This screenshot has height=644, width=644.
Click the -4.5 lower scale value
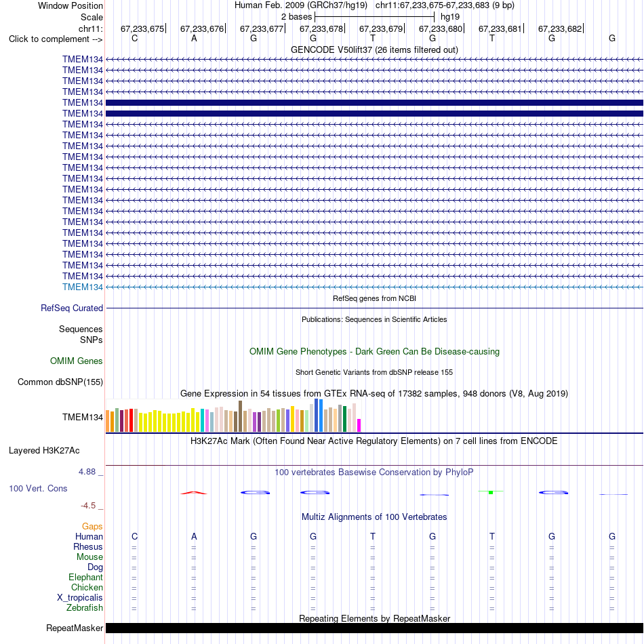tap(88, 506)
